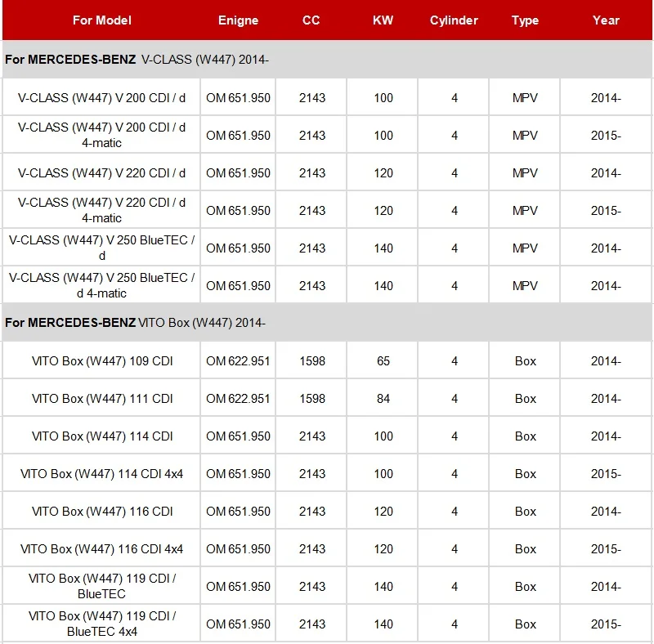Click "VITO Box (W447) 116 CDI 4x4" cell

coord(101,548)
